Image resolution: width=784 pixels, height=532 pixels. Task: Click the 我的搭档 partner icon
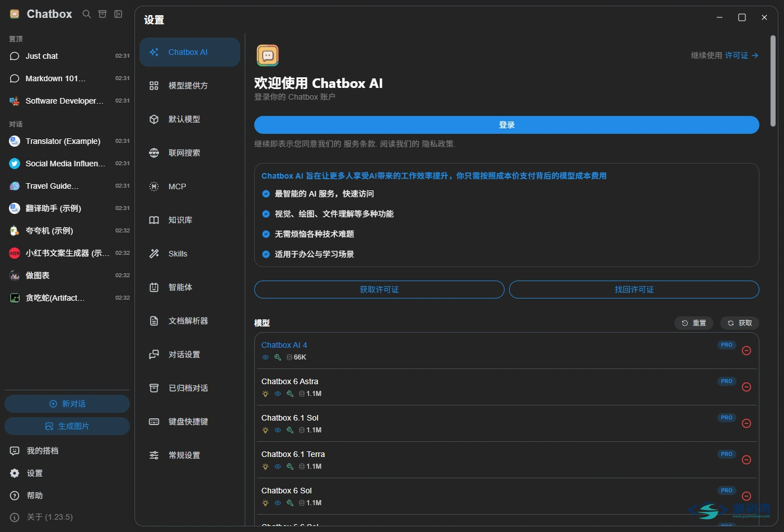click(15, 451)
